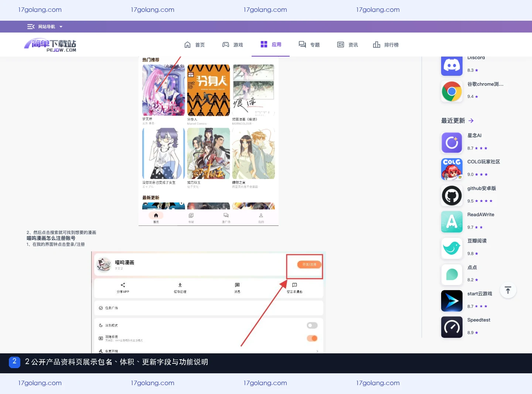Expand the 网站导航 dropdown
The width and height of the screenshot is (532, 394).
point(45,27)
